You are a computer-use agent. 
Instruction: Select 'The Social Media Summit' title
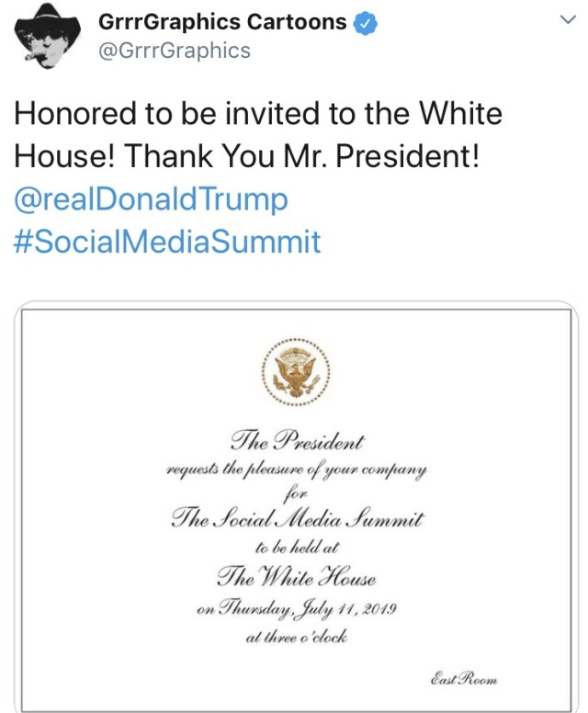pyautogui.click(x=297, y=519)
